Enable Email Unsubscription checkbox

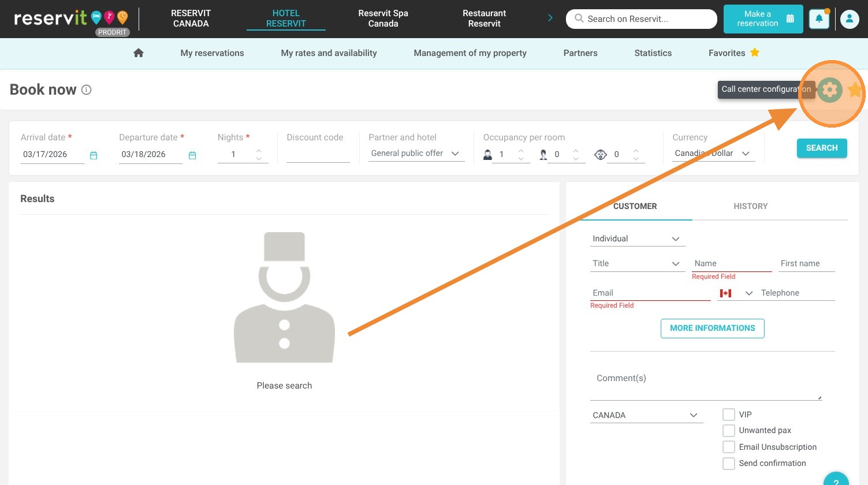[x=729, y=447]
